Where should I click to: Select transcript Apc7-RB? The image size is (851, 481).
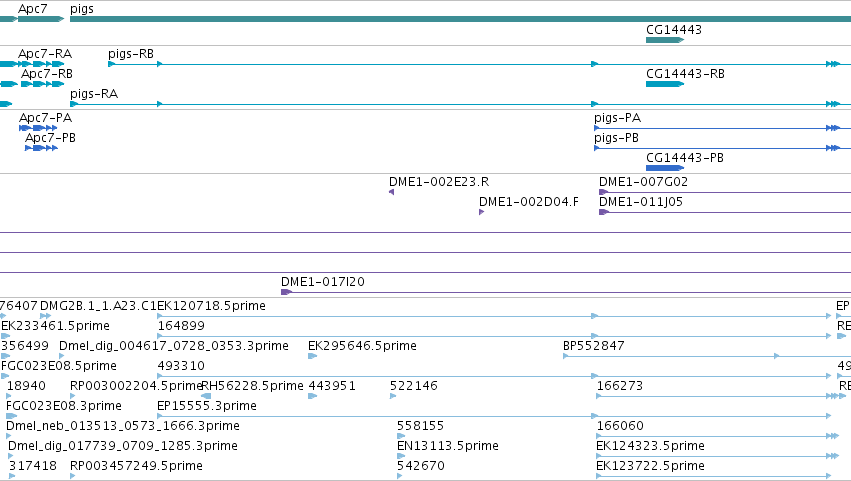pyautogui.click(x=47, y=74)
